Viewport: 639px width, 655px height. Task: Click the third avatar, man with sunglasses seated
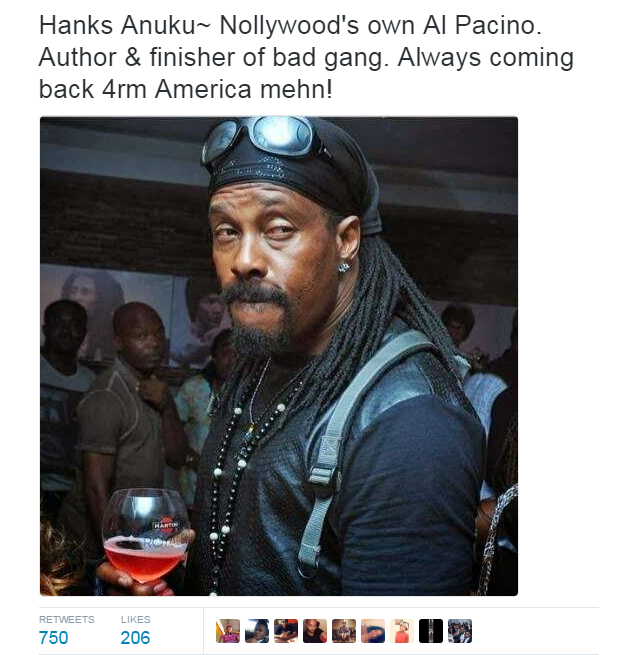(286, 631)
